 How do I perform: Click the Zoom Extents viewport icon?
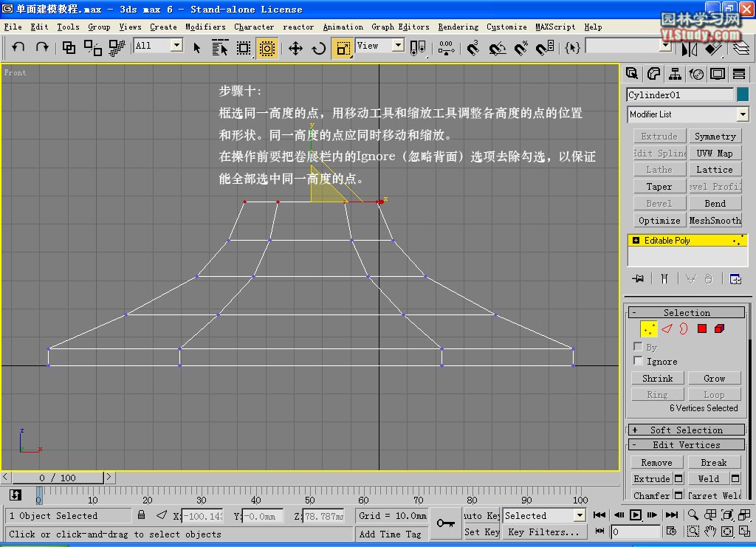[x=727, y=515]
